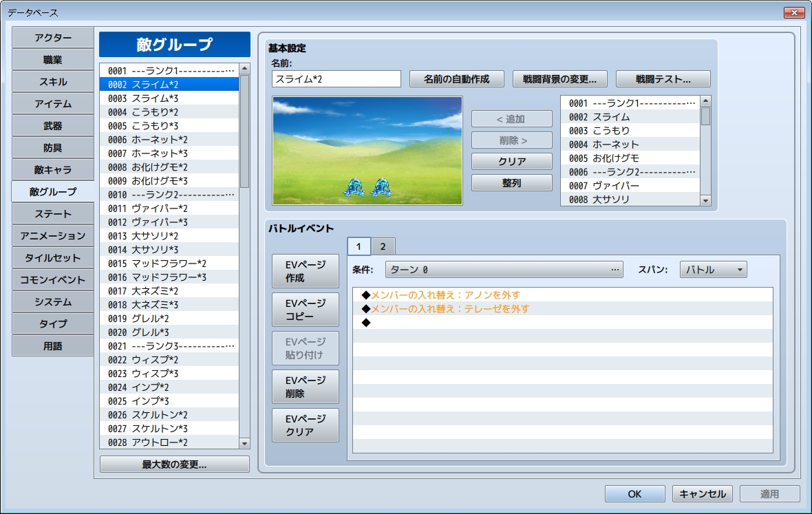Click the 名前 input field
Image resolution: width=812 pixels, height=514 pixels.
336,79
